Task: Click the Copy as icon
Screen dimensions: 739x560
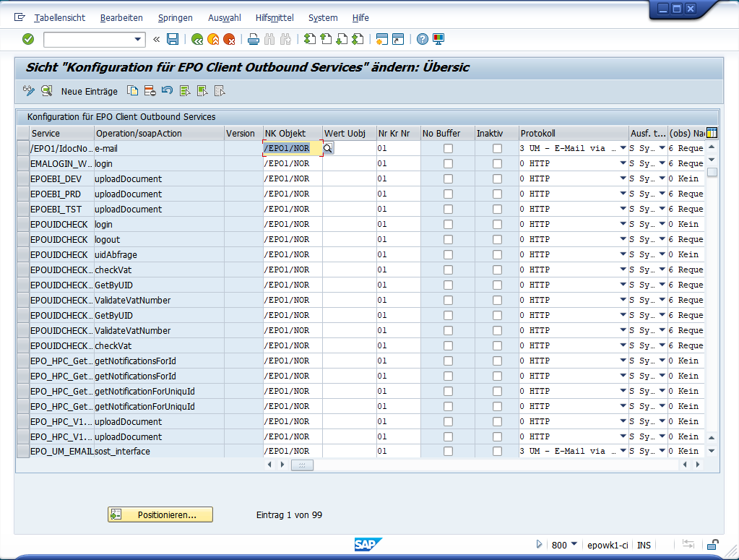Action: [x=132, y=91]
